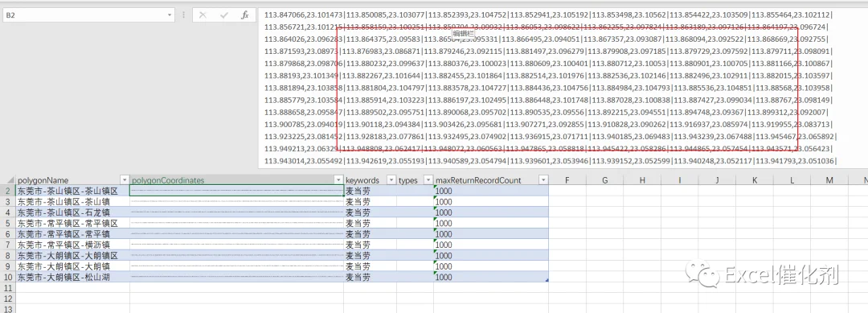Select cell 东莞市-茶山镇区-石龙镇
Screen dimensions: 868x313
coord(72,212)
